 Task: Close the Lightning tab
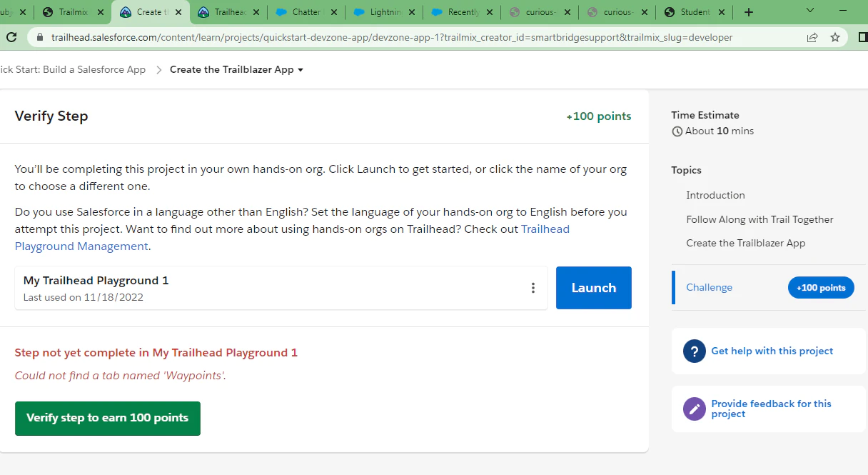click(411, 12)
